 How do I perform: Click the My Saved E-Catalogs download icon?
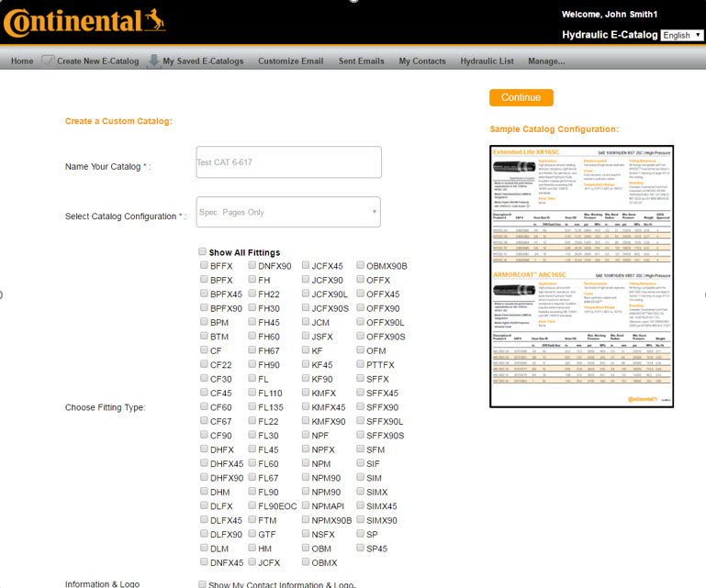pyautogui.click(x=153, y=61)
